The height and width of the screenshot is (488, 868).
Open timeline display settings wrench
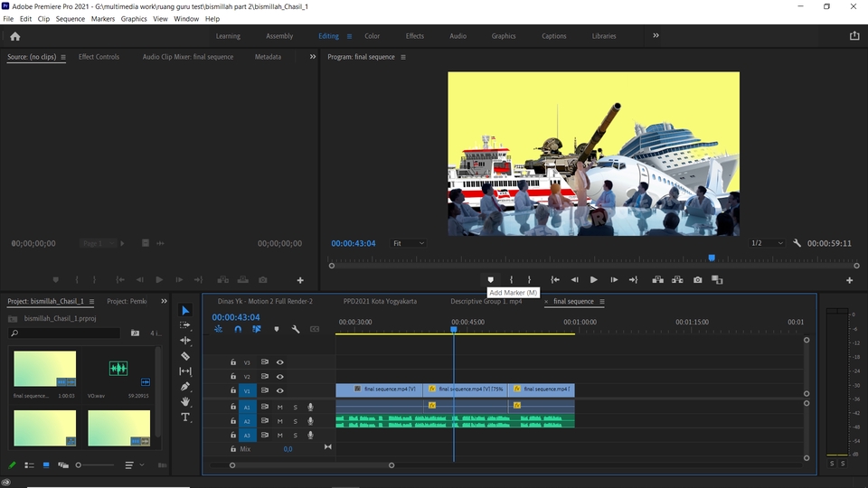point(296,329)
